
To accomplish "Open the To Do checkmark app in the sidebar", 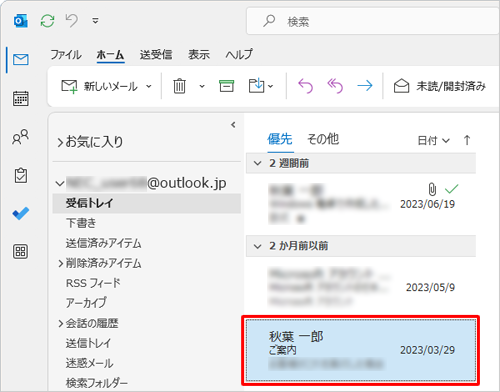I will pos(21,213).
